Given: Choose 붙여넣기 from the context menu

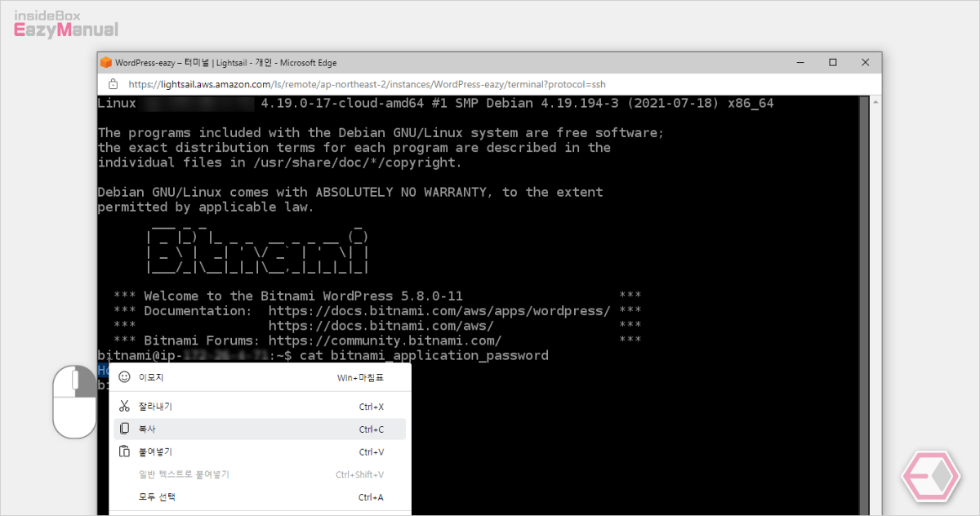Looking at the screenshot, I should pos(260,451).
